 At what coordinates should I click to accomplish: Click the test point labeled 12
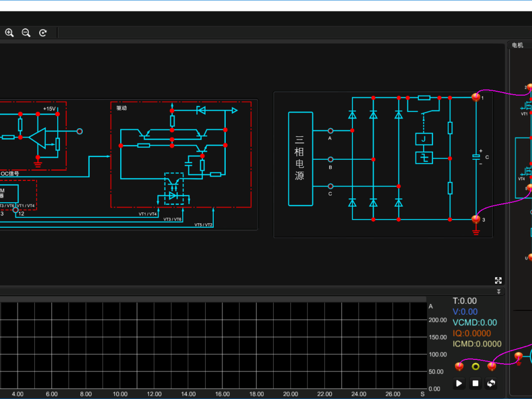16,210
